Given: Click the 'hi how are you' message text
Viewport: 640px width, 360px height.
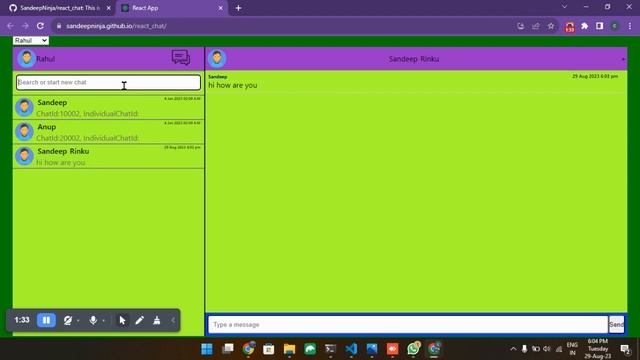Looking at the screenshot, I should point(233,85).
